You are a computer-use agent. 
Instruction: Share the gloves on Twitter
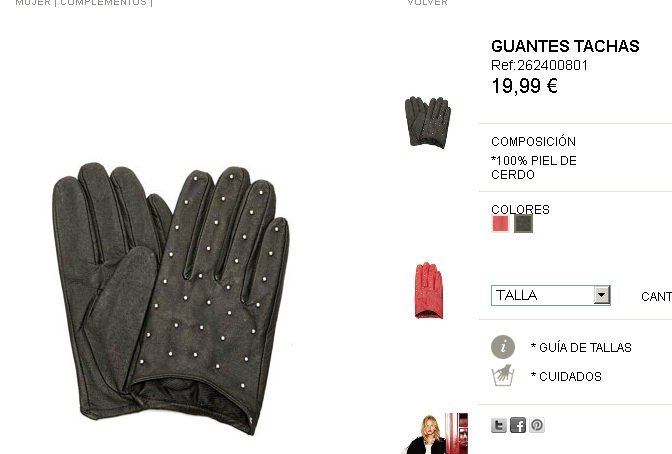pyautogui.click(x=498, y=425)
